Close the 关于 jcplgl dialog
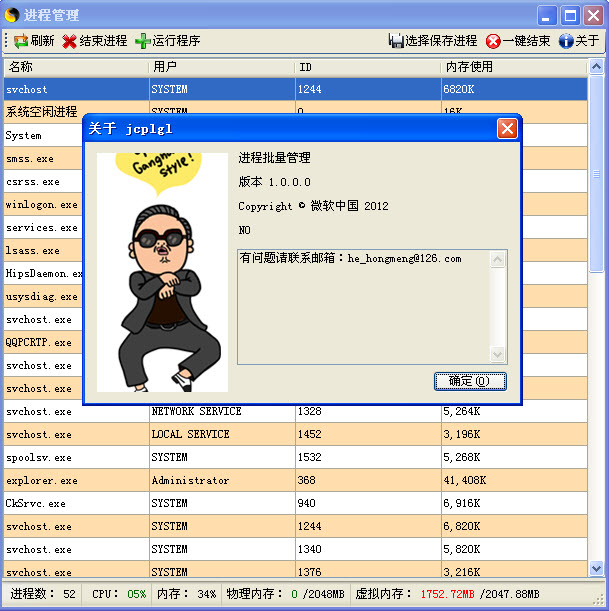 coord(507,129)
